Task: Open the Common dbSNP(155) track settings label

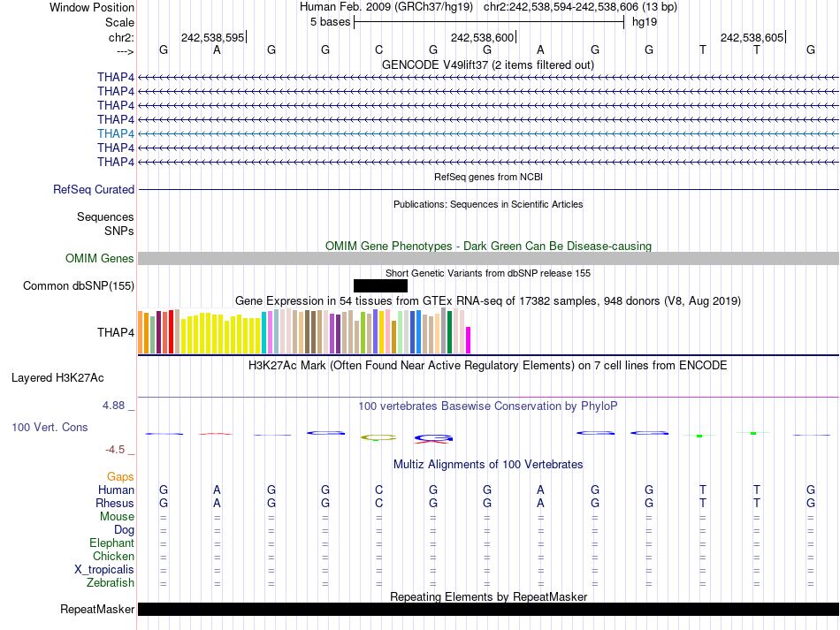Action: [79, 285]
